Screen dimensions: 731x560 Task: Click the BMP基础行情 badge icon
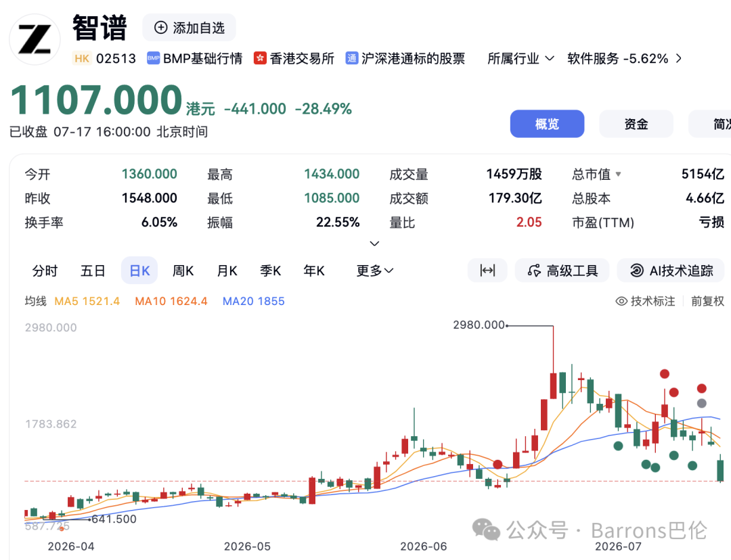(153, 58)
